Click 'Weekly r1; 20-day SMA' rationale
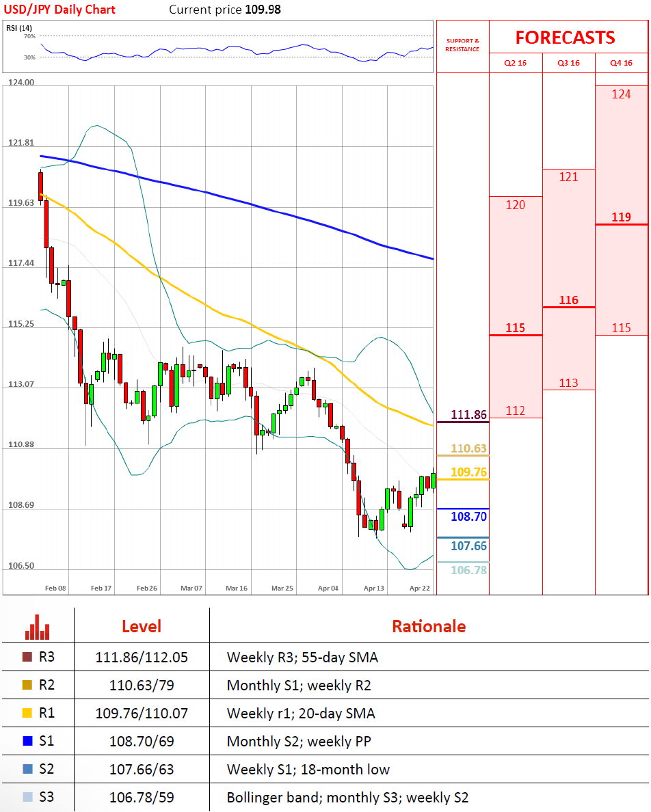This screenshot has width=651, height=812. point(301,713)
